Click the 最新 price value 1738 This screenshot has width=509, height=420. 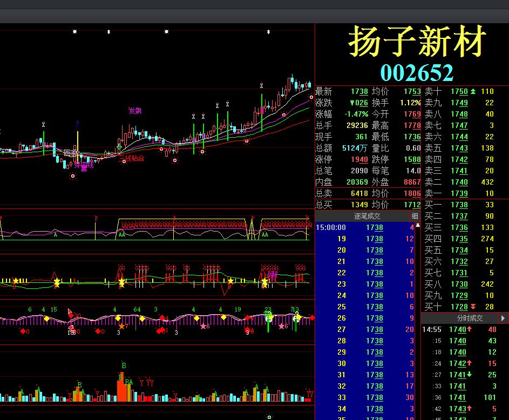point(359,92)
